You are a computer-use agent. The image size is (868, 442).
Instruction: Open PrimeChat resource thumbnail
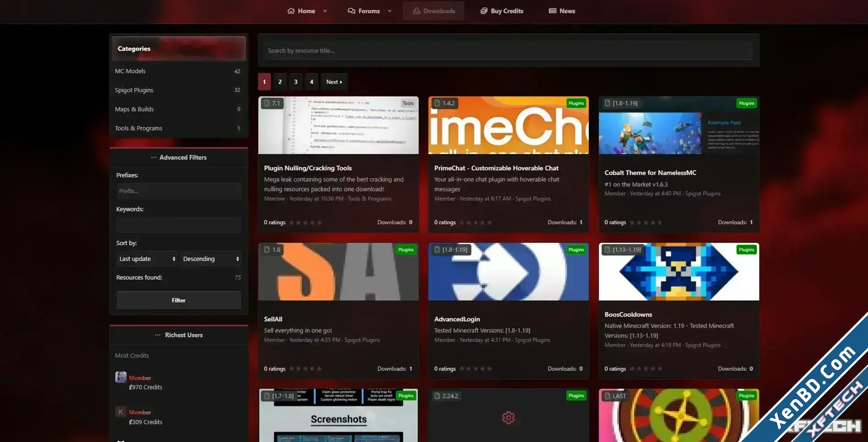[x=508, y=125]
